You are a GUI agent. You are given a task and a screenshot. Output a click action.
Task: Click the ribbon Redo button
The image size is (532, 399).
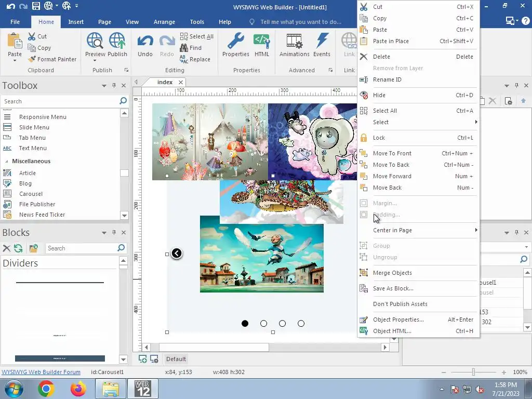pyautogui.click(x=167, y=45)
